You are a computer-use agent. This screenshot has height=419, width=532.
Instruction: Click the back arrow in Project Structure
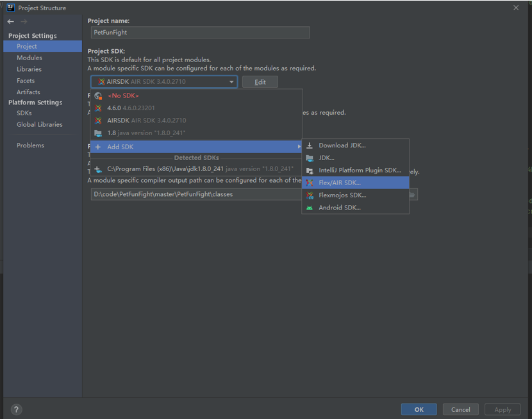tap(11, 22)
